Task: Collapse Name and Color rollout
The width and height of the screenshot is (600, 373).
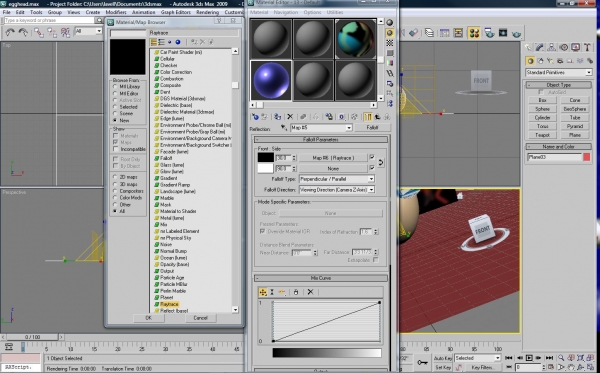Action: (559, 147)
